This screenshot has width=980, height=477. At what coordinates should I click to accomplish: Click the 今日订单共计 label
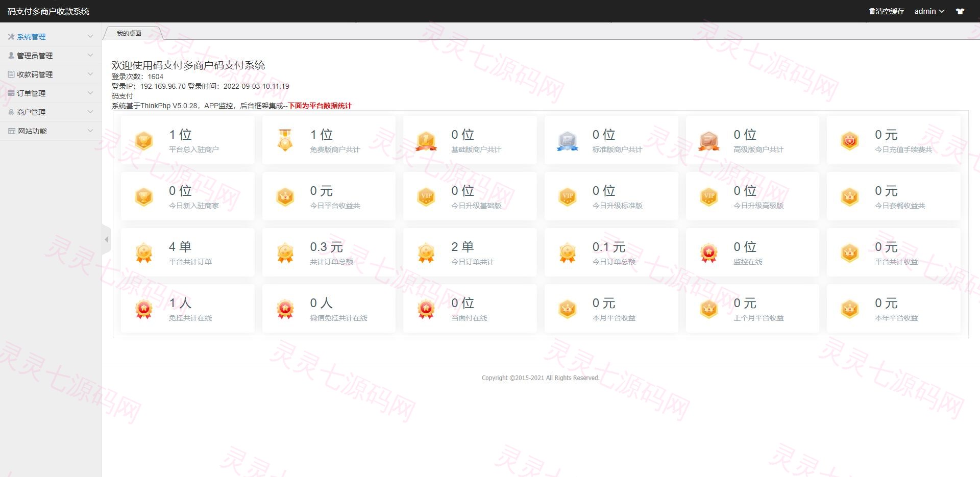473,262
